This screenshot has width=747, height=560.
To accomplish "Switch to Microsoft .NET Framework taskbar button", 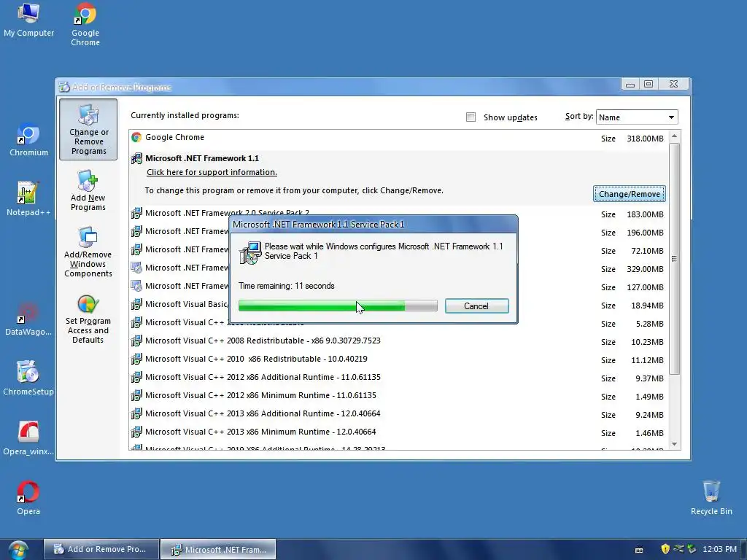I will 218,549.
